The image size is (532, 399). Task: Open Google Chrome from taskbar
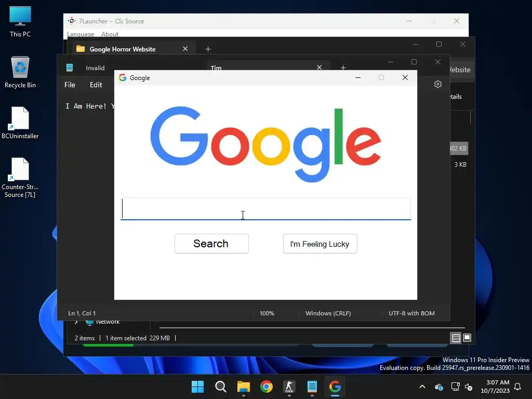[x=267, y=387]
